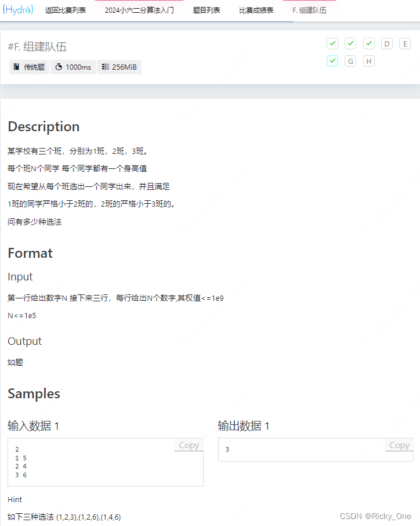Click the line 问有多少种选法
This screenshot has height=526, width=420.
35,222
